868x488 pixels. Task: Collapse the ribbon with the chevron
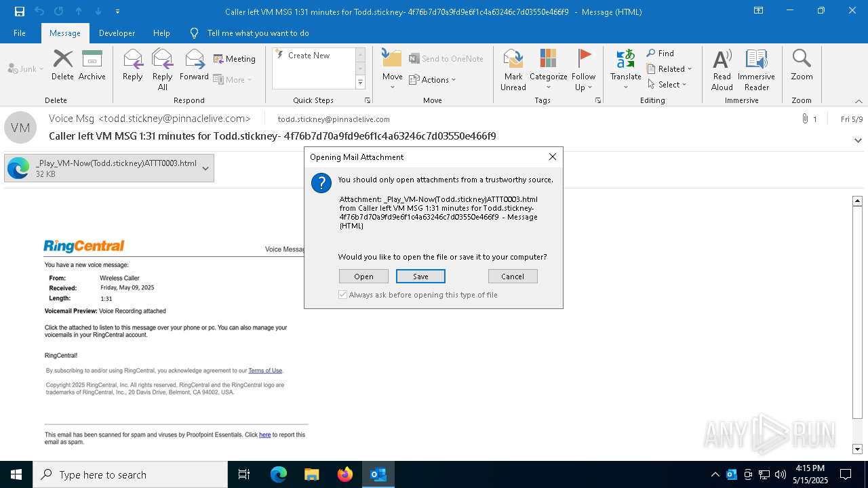pyautogui.click(x=858, y=101)
